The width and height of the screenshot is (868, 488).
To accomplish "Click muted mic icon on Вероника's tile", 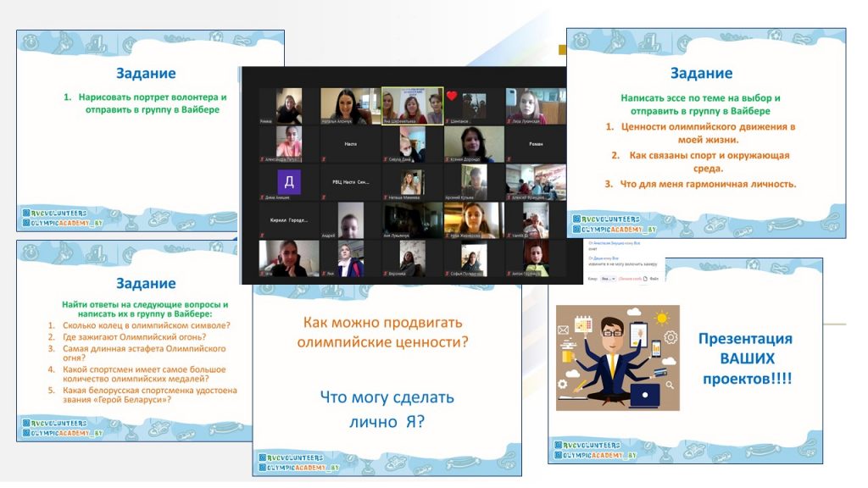I will [x=385, y=274].
